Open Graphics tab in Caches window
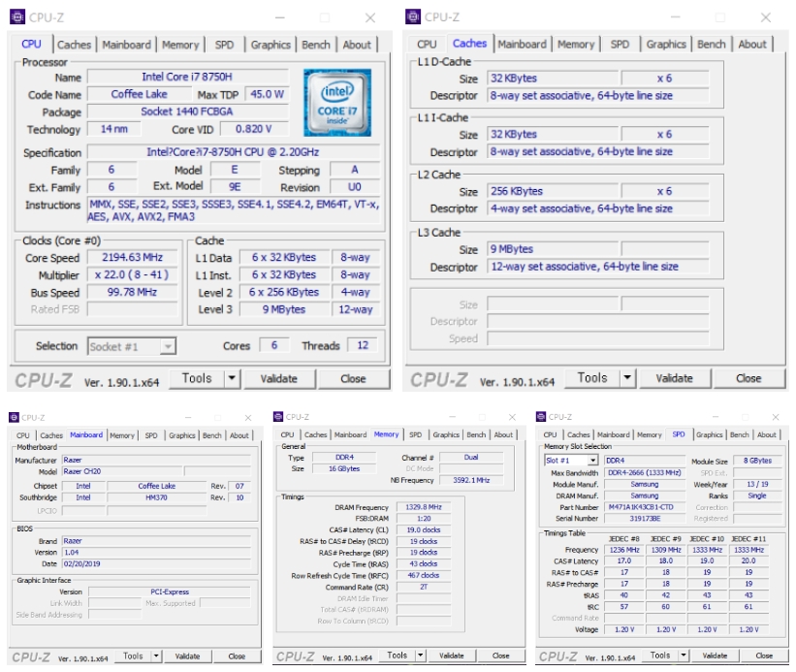 pos(666,45)
